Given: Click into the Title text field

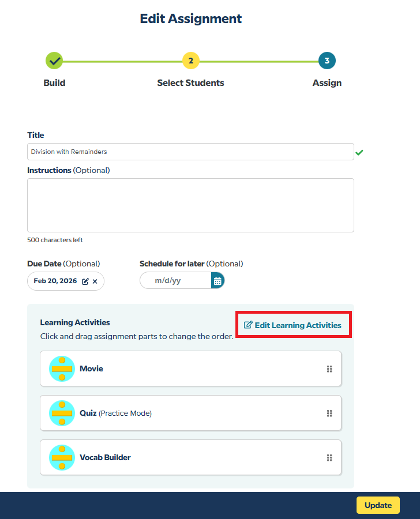Looking at the screenshot, I should (190, 152).
